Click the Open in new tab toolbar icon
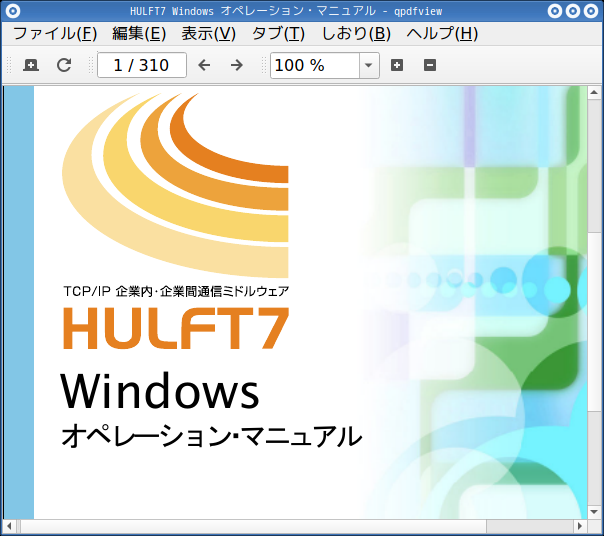The height and width of the screenshot is (536, 604). (x=31, y=65)
